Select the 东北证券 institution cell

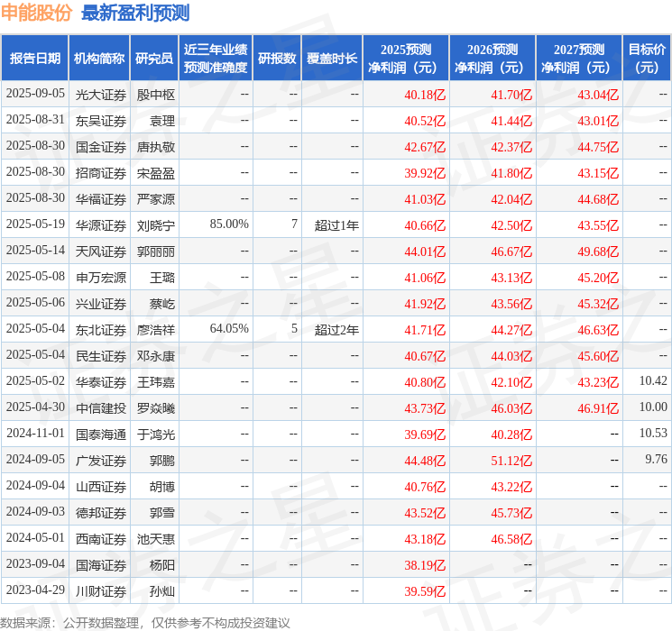(101, 330)
